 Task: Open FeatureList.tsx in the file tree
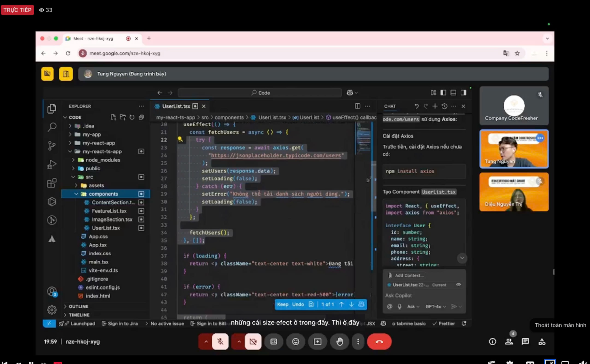pos(109,211)
